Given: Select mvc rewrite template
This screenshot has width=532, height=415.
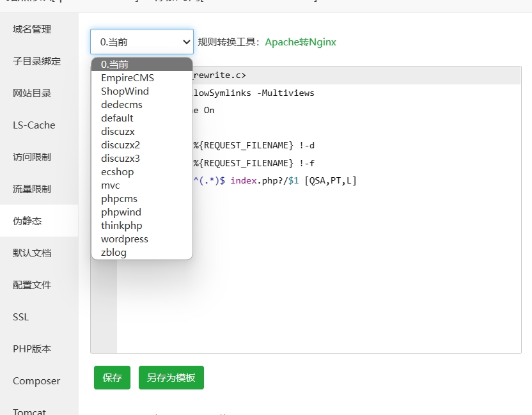Looking at the screenshot, I should [142, 185].
